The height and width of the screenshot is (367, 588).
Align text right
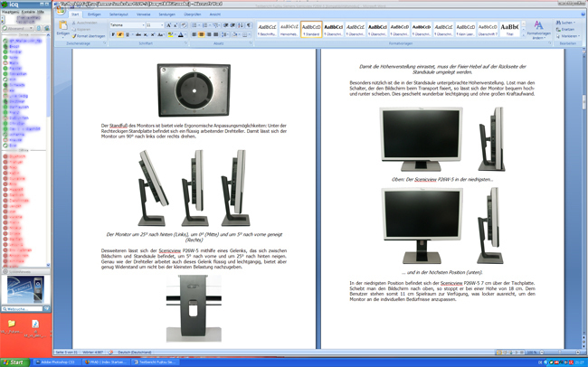point(208,34)
